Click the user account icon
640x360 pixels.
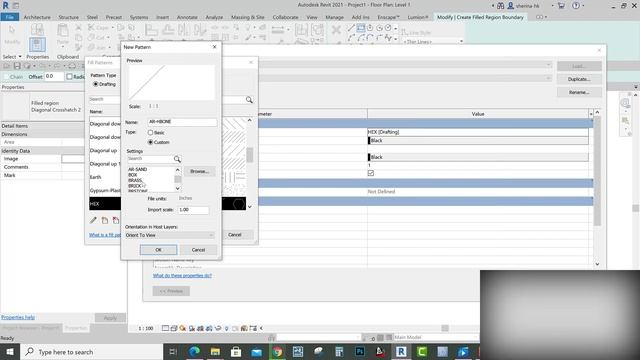[510, 6]
